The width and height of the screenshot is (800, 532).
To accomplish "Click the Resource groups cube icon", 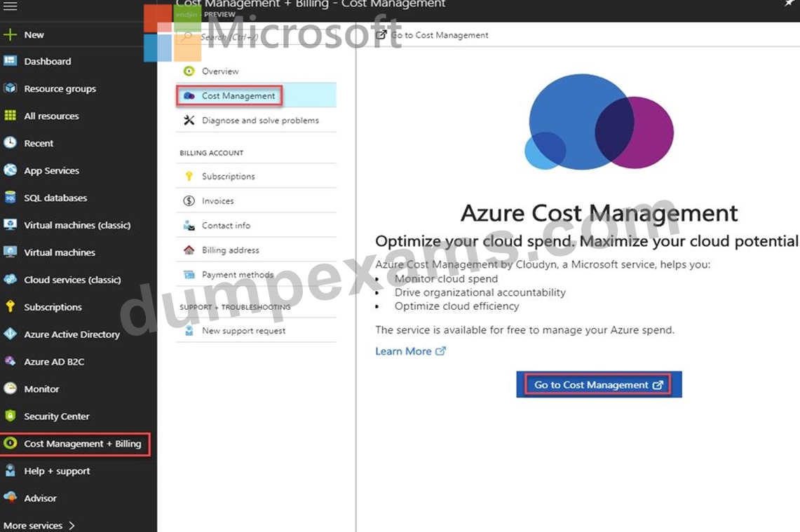I will [x=11, y=88].
